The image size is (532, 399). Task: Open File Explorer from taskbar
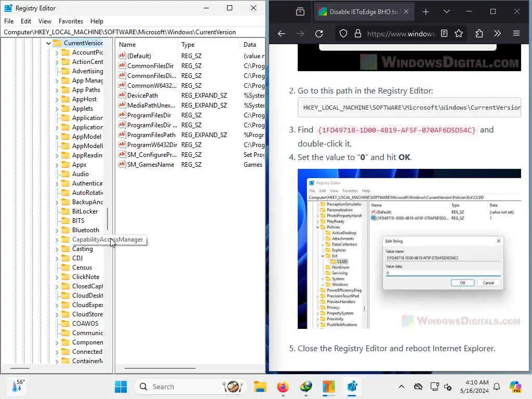click(x=260, y=387)
